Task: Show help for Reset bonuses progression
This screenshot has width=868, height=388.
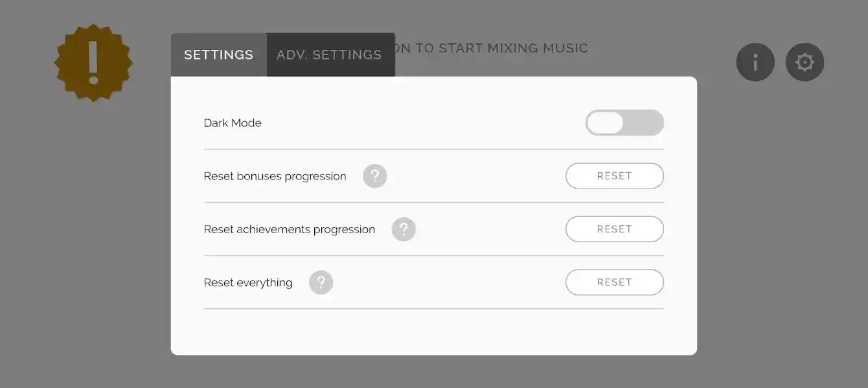Action: pyautogui.click(x=374, y=176)
